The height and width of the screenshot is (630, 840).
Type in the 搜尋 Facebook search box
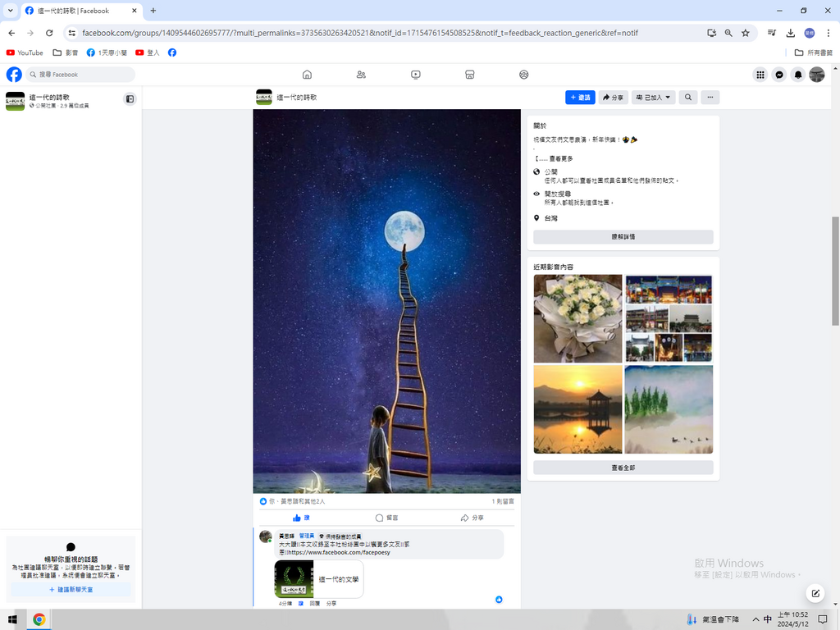point(82,75)
